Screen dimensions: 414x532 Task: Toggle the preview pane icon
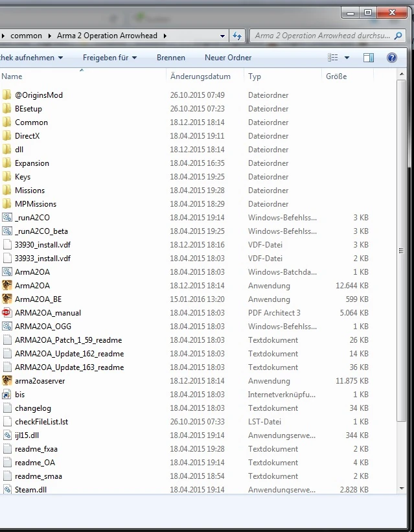click(x=369, y=58)
